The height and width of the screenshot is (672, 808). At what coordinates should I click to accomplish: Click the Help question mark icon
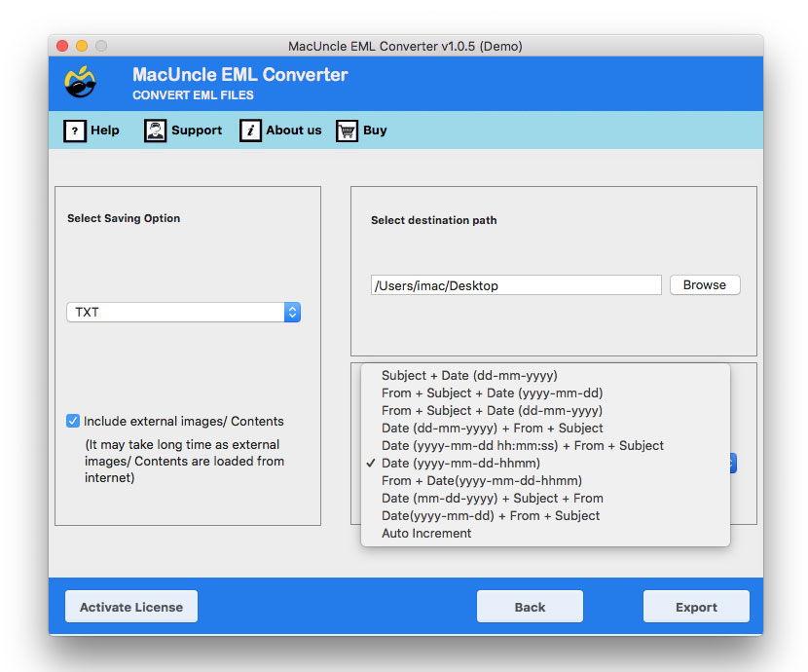[75, 131]
